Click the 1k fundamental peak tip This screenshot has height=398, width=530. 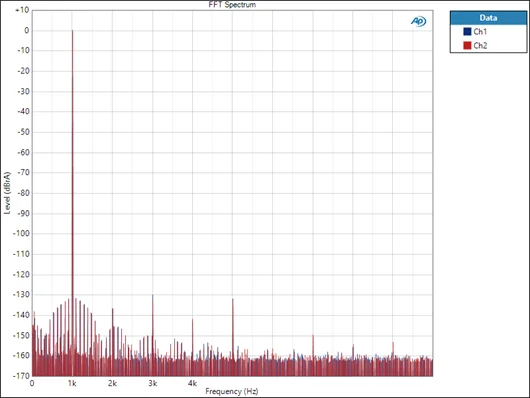[x=72, y=31]
